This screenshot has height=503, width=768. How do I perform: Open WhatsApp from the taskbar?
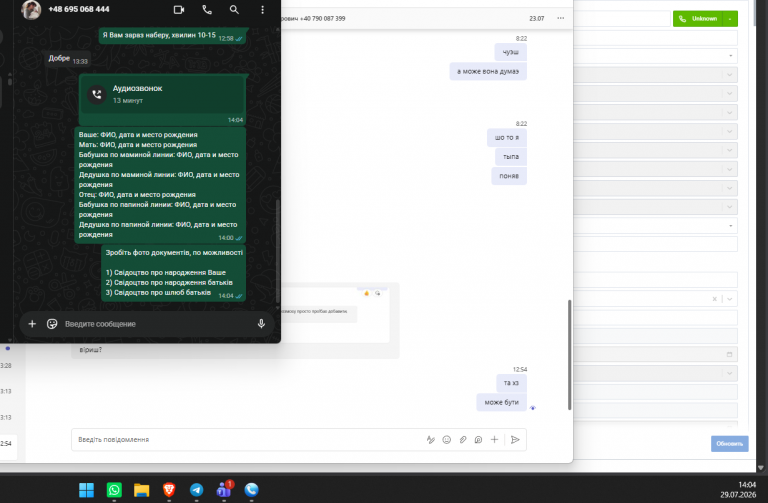[x=114, y=490]
